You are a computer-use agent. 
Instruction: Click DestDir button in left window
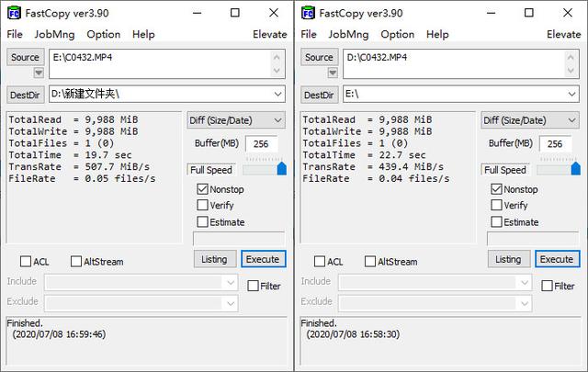tap(26, 95)
